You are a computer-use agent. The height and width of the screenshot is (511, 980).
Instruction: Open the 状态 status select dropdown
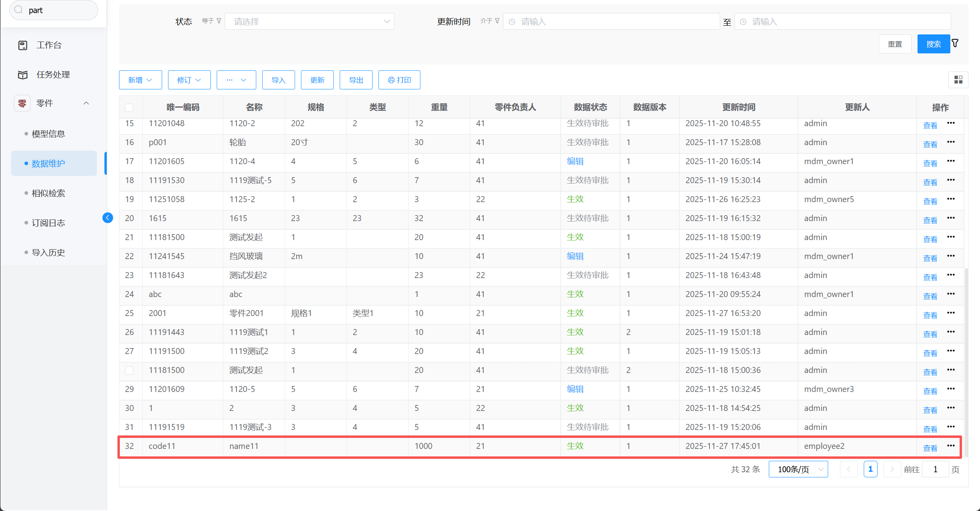[x=309, y=22]
